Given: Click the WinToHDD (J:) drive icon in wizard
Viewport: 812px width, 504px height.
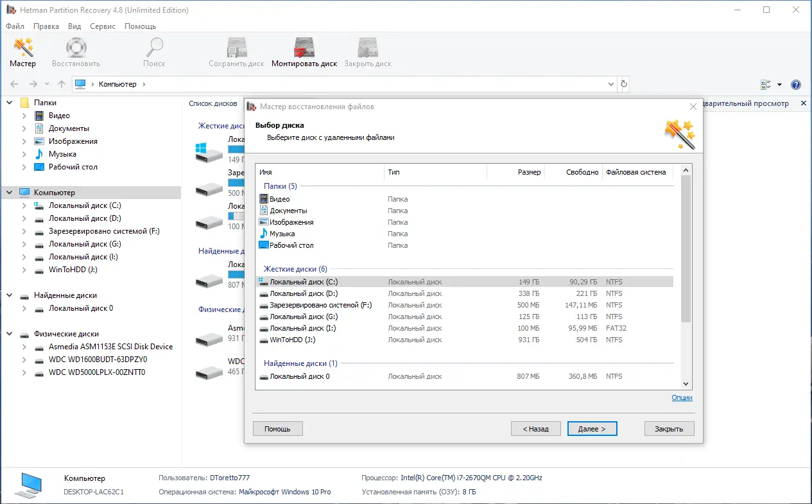Looking at the screenshot, I should coord(263,340).
